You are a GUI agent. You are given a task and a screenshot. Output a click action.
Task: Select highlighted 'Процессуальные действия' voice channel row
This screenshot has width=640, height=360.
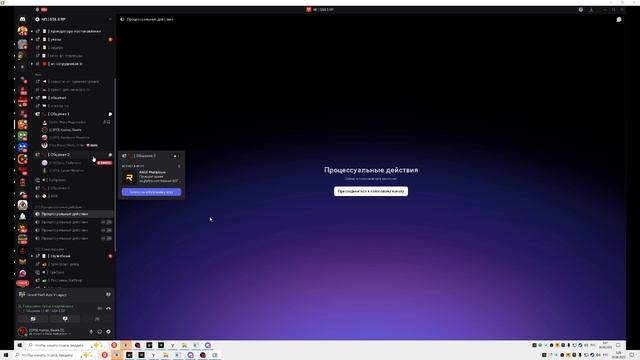coord(73,214)
